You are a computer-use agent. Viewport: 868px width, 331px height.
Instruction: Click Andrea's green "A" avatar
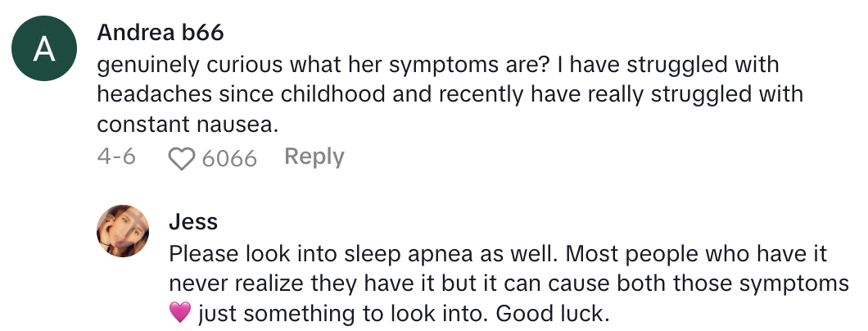coord(45,52)
